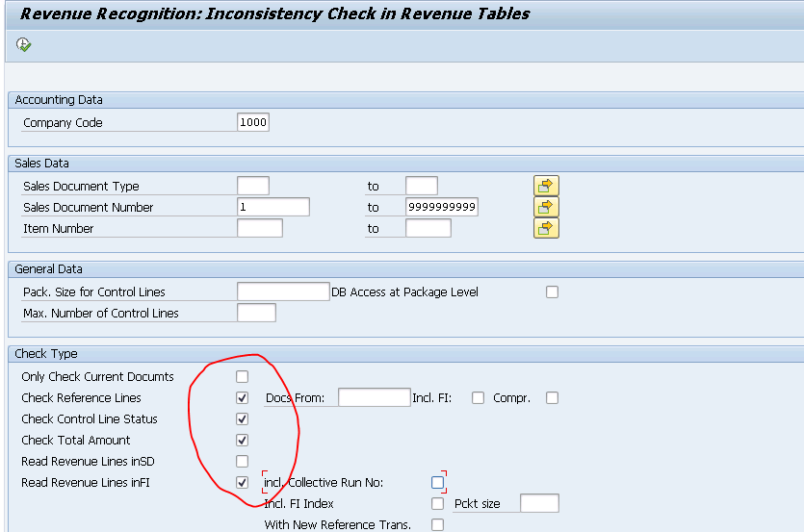Uncheck Check Reference Lines option
The image size is (804, 532).
(242, 397)
